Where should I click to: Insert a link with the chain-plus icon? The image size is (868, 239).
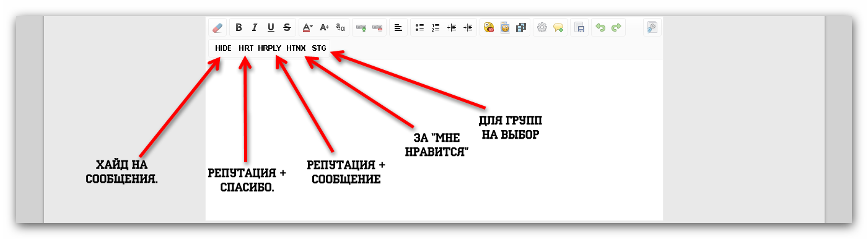(x=361, y=27)
